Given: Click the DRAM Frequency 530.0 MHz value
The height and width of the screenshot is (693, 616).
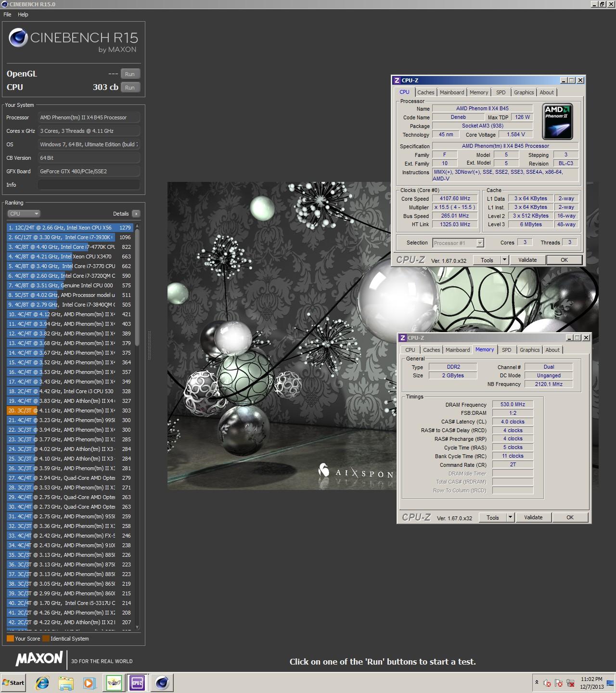Looking at the screenshot, I should tap(513, 405).
